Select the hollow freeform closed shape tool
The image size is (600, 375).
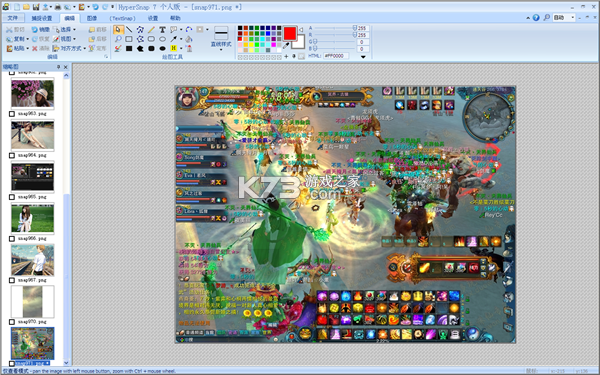(140, 39)
